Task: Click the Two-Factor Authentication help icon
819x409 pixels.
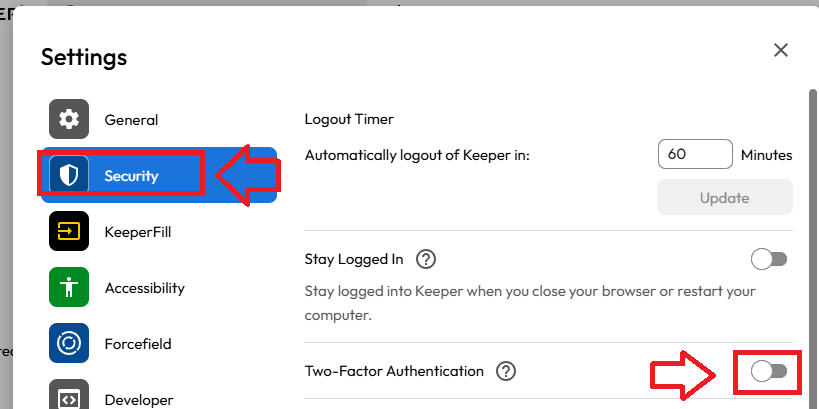Action: (x=506, y=371)
